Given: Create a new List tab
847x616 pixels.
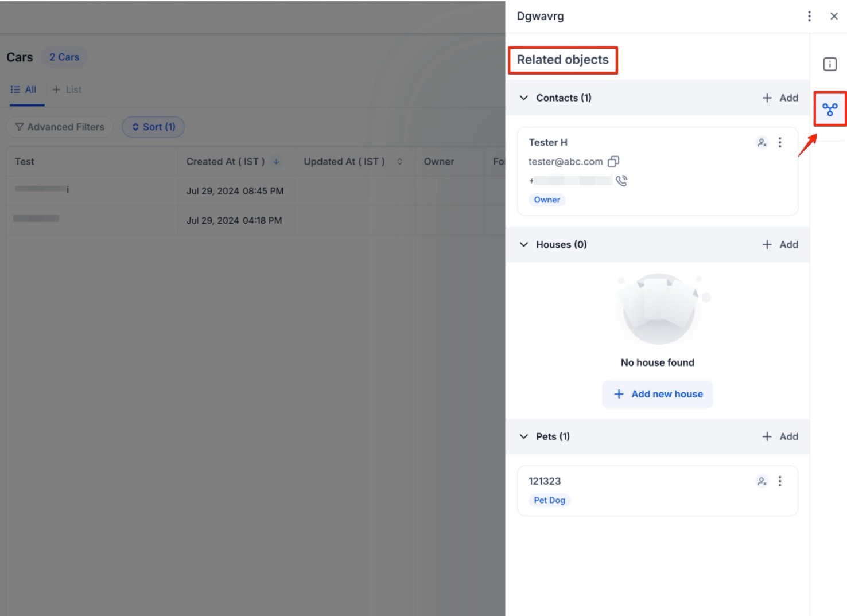Looking at the screenshot, I should point(67,89).
